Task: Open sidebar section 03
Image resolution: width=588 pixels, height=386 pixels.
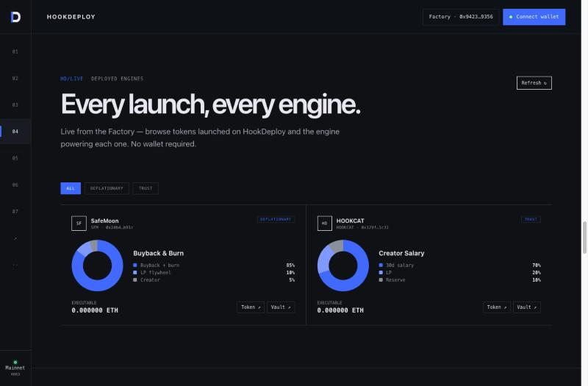Action: [15, 104]
